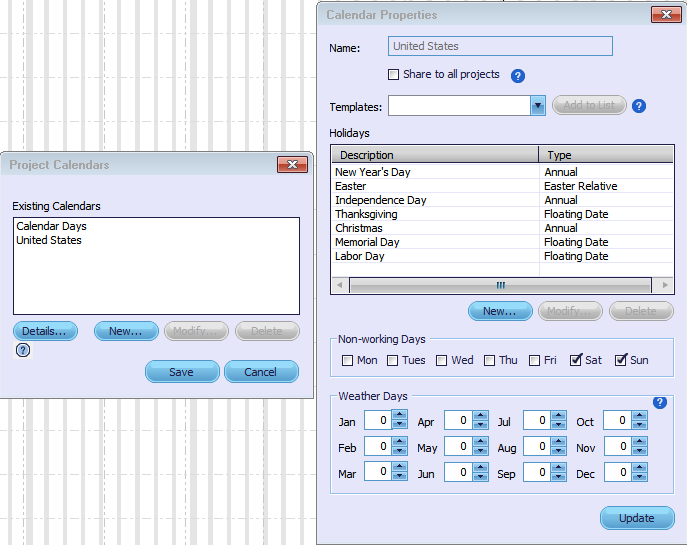Click Modify in Project Calendars dialog

tap(196, 331)
